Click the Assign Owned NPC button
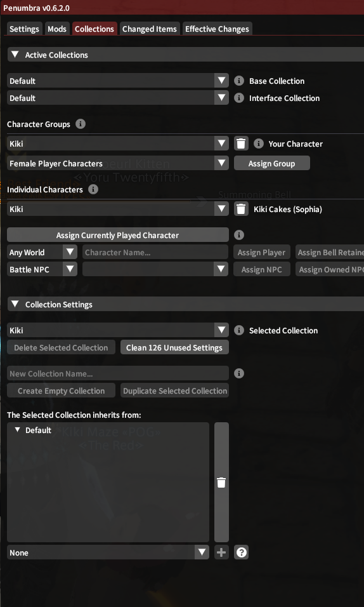This screenshot has height=607, width=364. [x=330, y=269]
